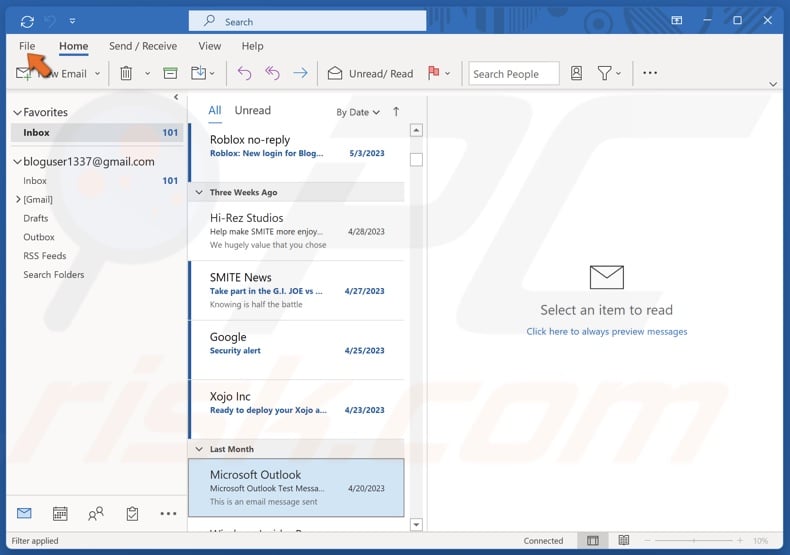This screenshot has height=555, width=790.
Task: Open the Drafts folder
Action: tap(36, 218)
